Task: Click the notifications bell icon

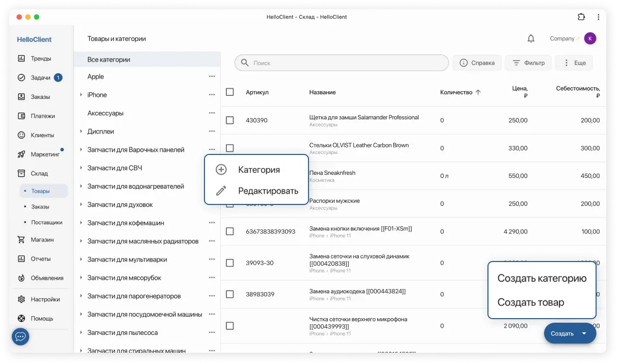Action: tap(531, 39)
